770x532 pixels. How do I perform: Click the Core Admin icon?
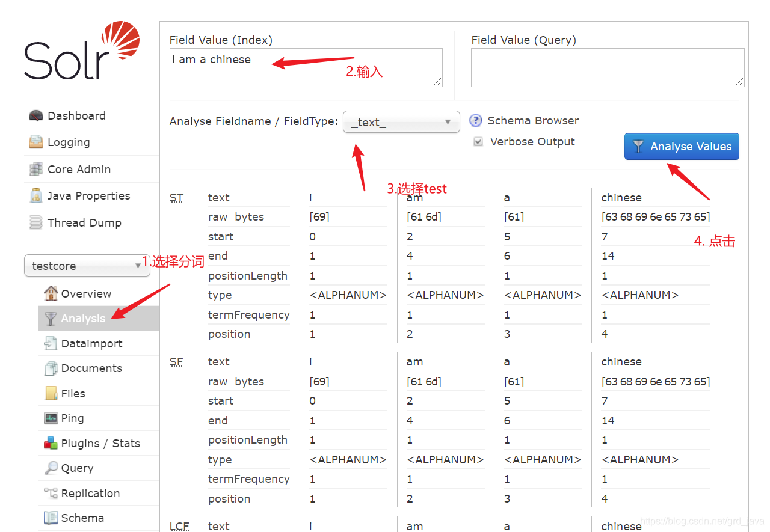coord(36,169)
